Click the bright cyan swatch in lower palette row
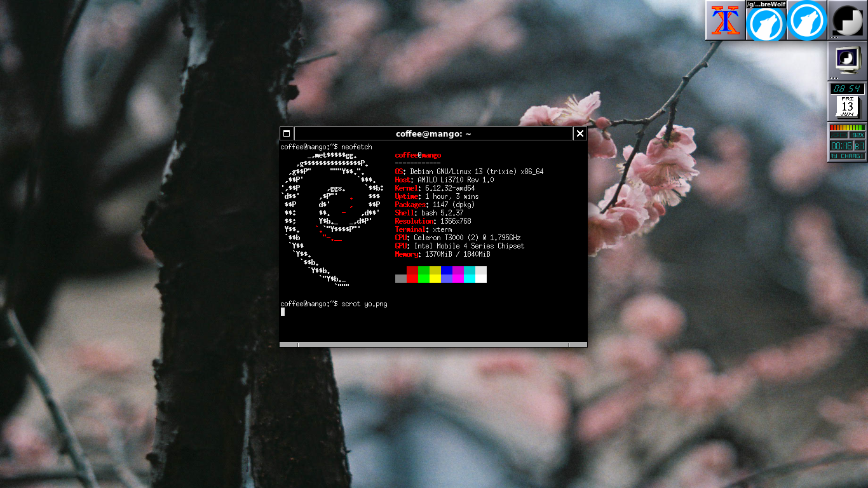This screenshot has height=488, width=868. pyautogui.click(x=470, y=278)
